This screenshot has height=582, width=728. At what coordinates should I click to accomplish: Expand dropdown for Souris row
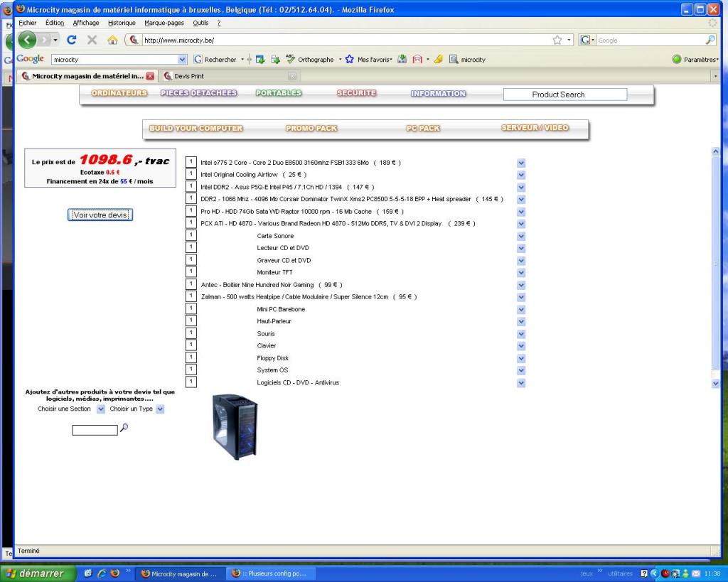tap(521, 334)
